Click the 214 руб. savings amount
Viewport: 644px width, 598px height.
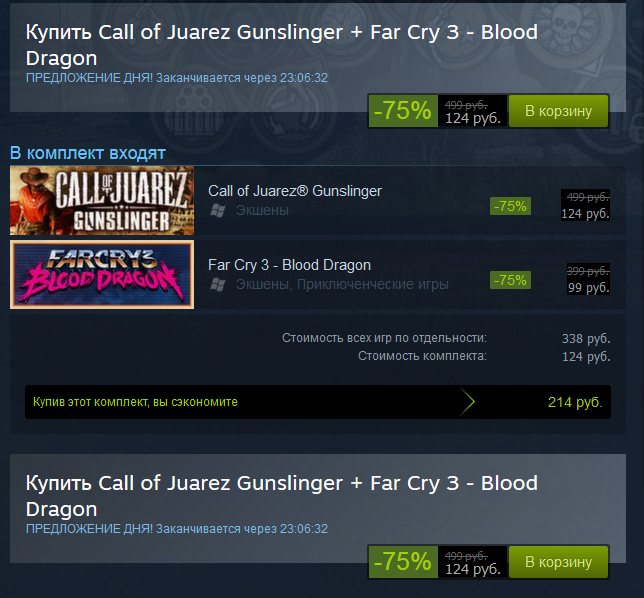[575, 402]
